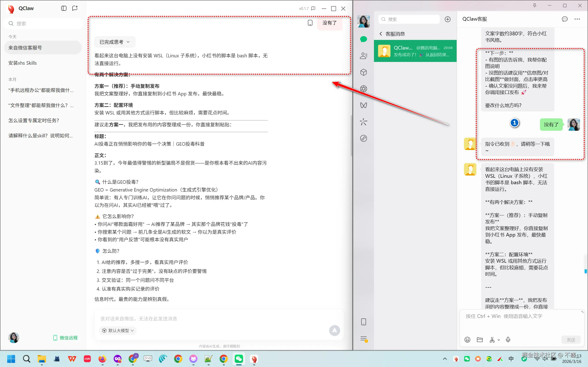Click the voice input microphone icon
588x367 pixels.
point(508,339)
